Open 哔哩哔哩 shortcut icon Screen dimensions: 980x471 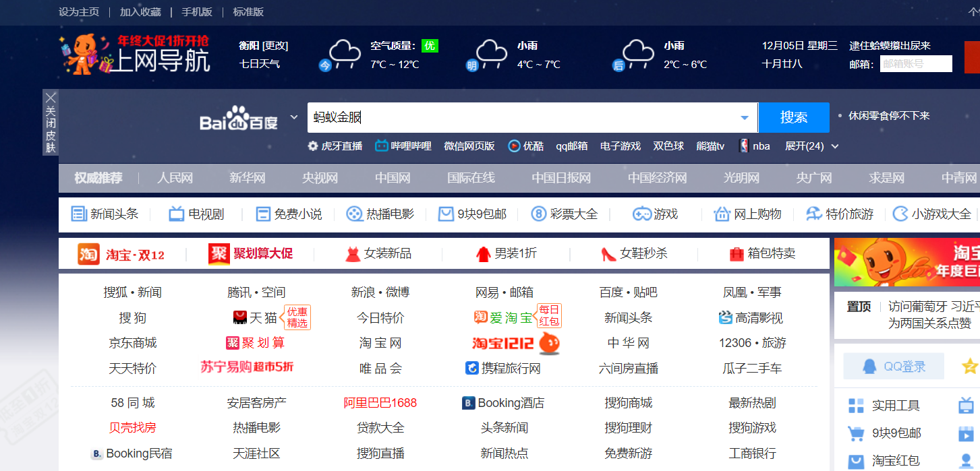[x=382, y=146]
